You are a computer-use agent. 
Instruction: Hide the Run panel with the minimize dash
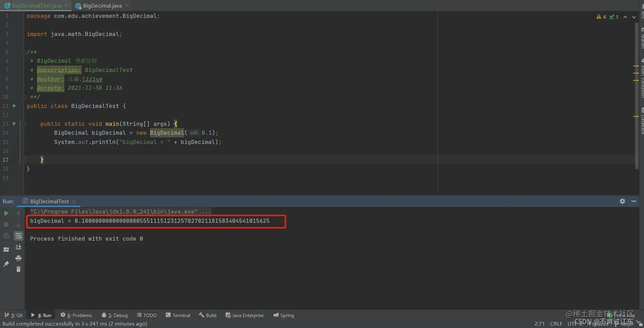634,201
